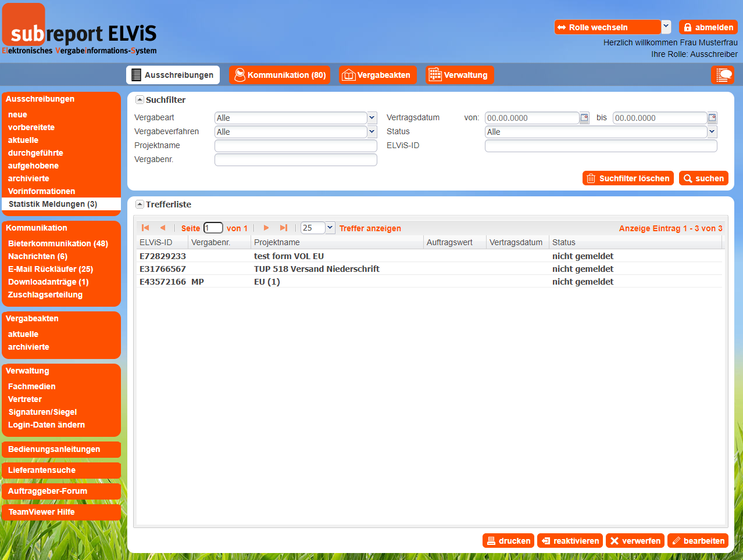The height and width of the screenshot is (560, 743).
Task: Open calendar picker for Vertragsdatum bis
Action: 712,118
